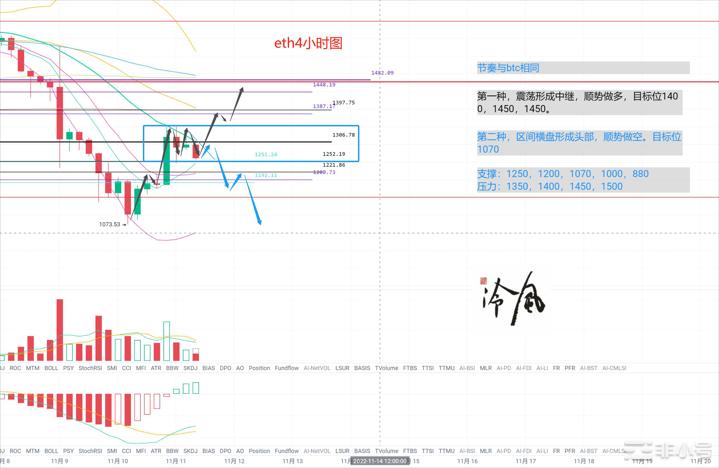The width and height of the screenshot is (719, 468).
Task: Select FR tab below the volume bars
Action: (x=556, y=368)
